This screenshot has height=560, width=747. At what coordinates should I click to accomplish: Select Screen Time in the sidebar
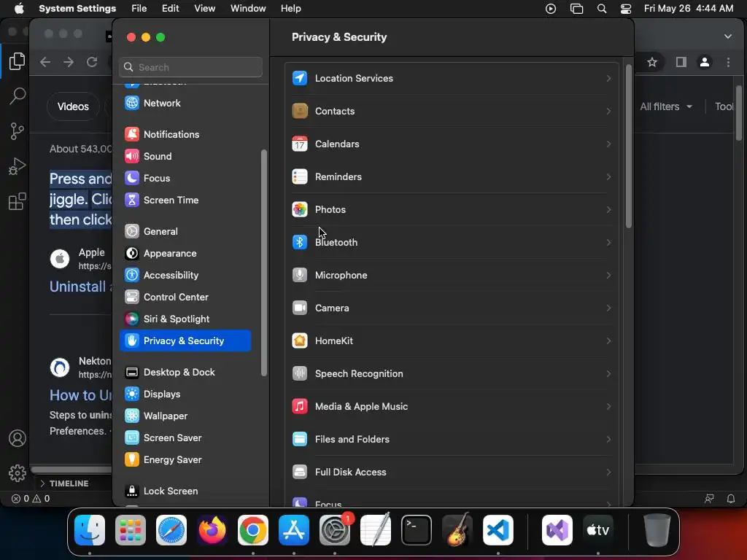(x=185, y=200)
